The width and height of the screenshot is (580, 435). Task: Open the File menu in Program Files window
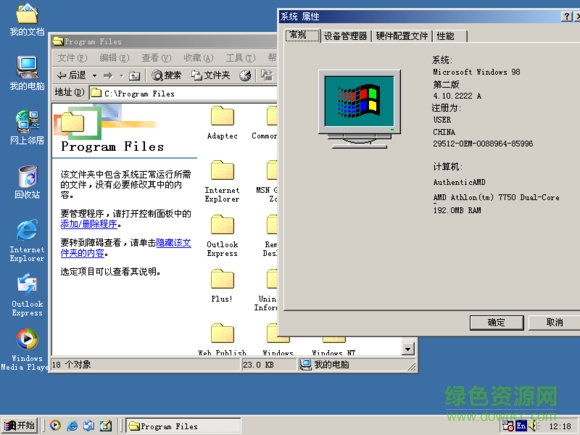[72, 58]
